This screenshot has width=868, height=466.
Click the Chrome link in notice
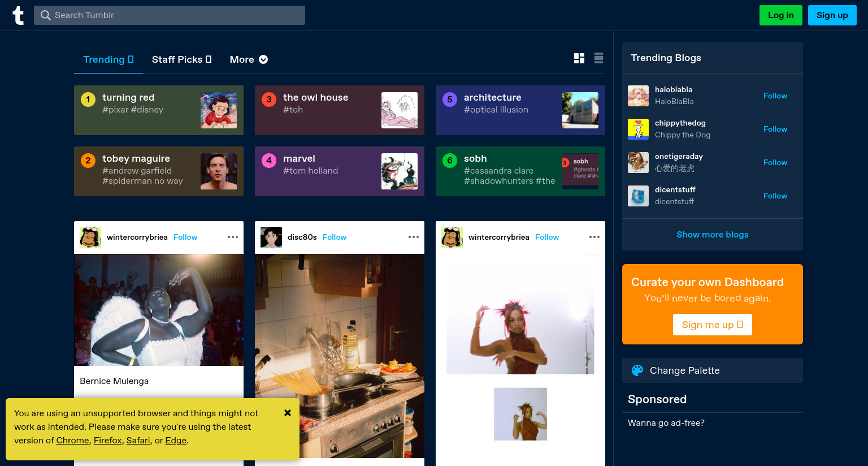tap(73, 441)
